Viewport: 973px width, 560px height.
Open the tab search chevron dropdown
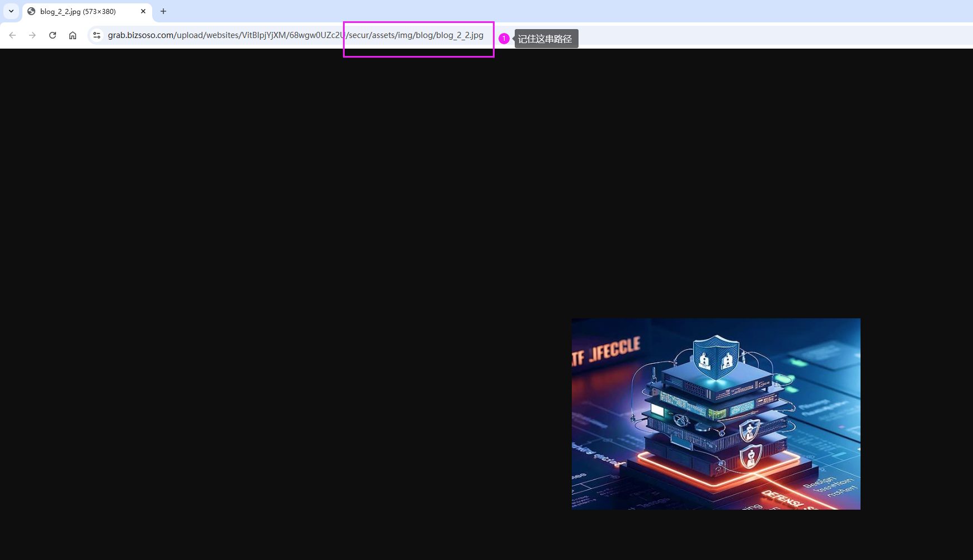click(11, 11)
